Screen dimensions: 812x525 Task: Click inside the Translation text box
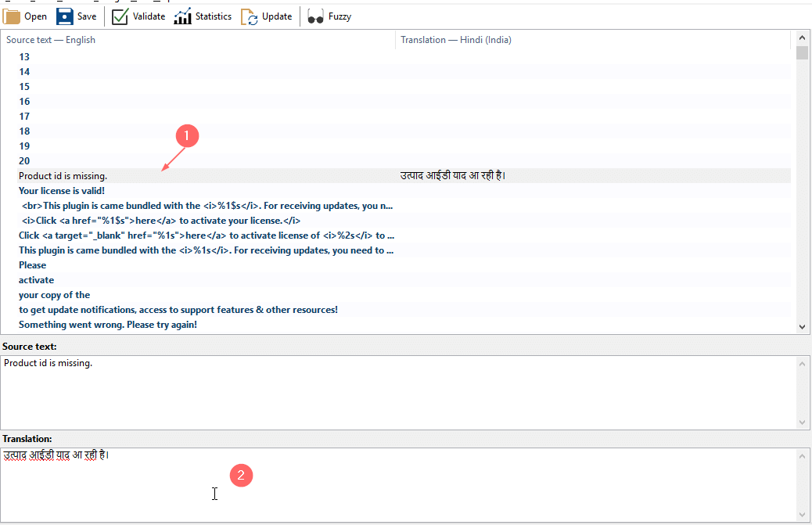tap(391, 485)
